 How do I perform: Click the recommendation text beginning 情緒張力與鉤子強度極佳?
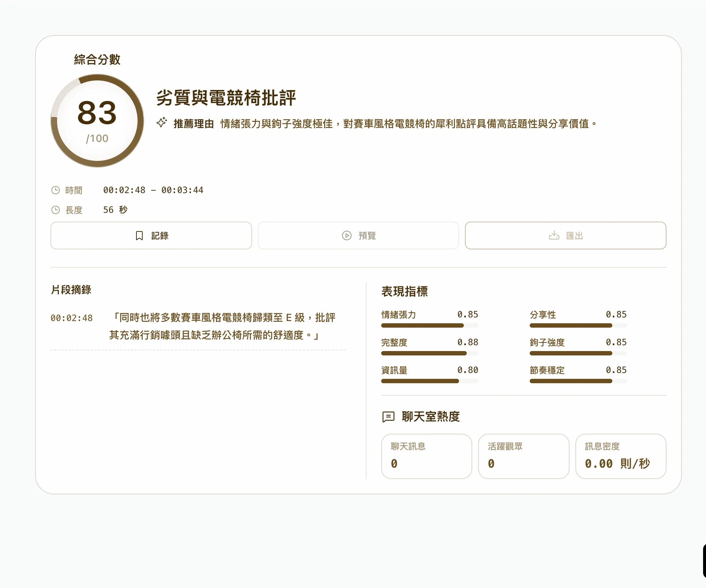[x=409, y=124]
